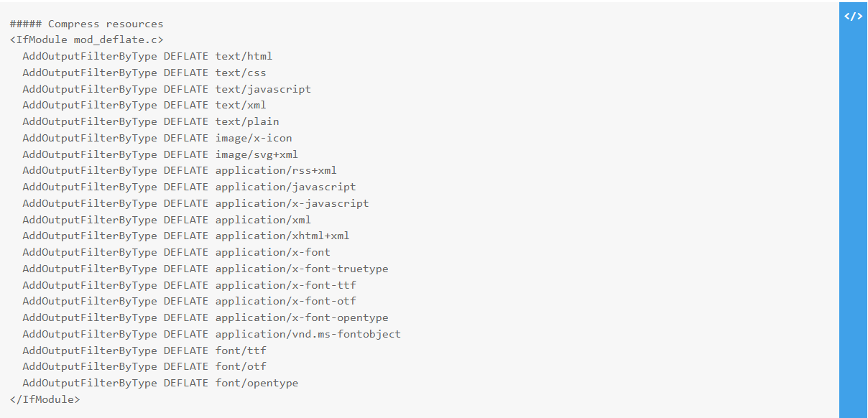Viewport: 868px width, 418px height.
Task: Click the code brackets icon in blue sidebar
Action: [853, 17]
